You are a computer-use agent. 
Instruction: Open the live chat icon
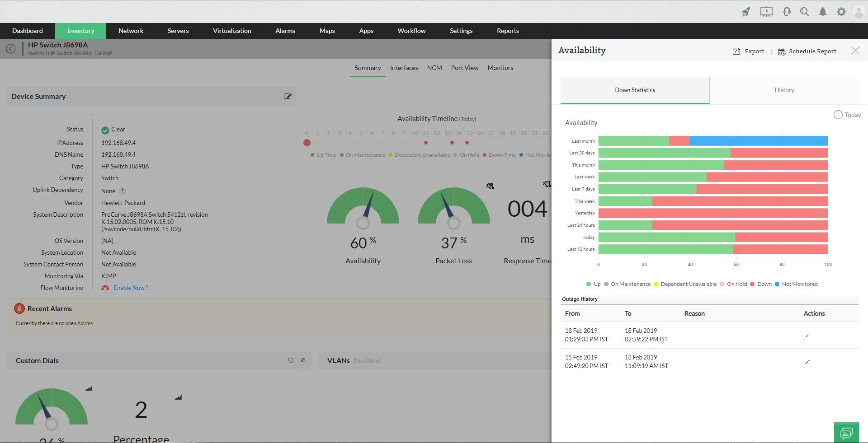846,433
